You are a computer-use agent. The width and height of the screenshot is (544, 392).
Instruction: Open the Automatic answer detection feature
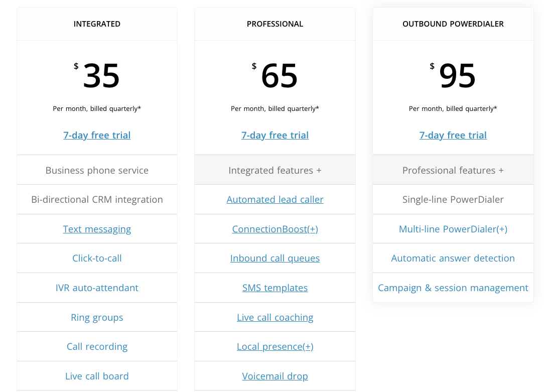pos(453,258)
